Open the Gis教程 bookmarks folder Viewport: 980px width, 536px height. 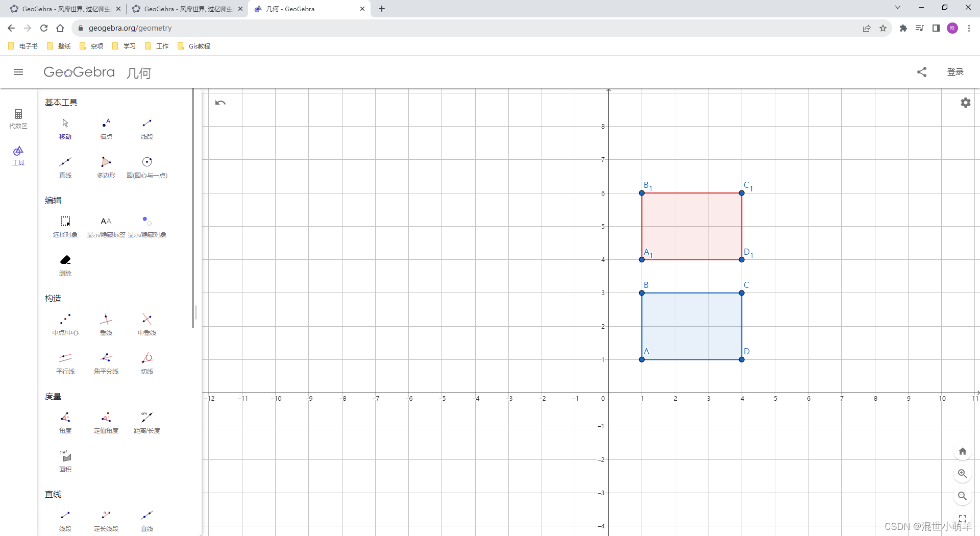tap(194, 46)
